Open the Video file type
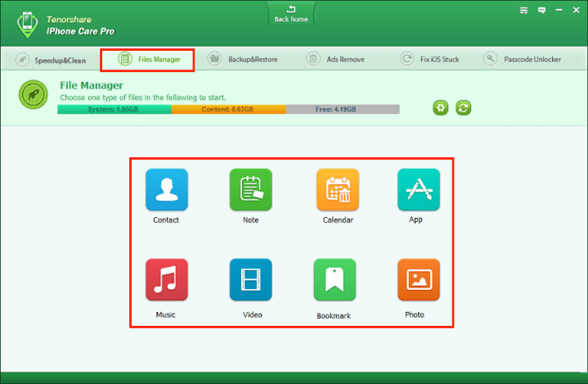 [250, 280]
